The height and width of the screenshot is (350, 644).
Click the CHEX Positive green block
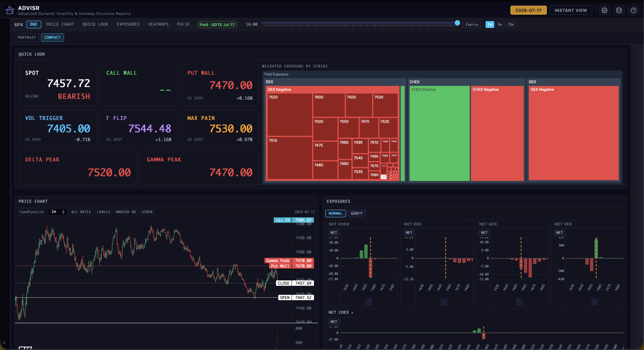(x=440, y=133)
